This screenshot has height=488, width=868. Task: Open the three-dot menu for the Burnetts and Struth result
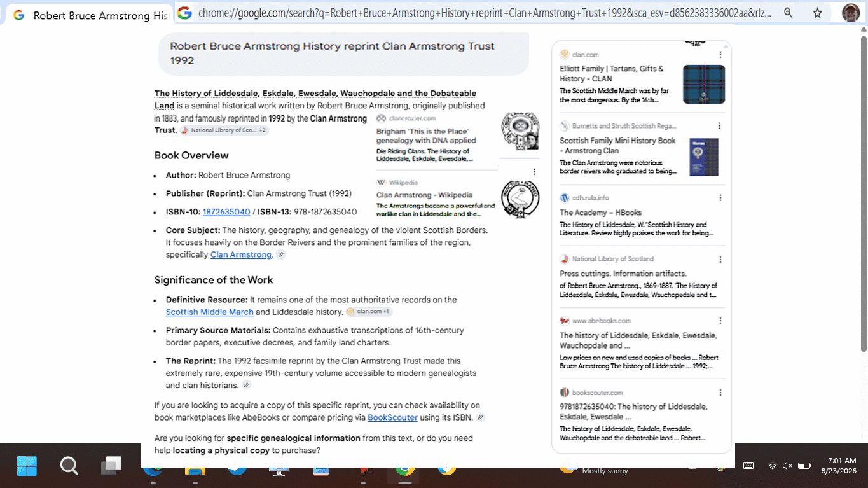(720, 126)
